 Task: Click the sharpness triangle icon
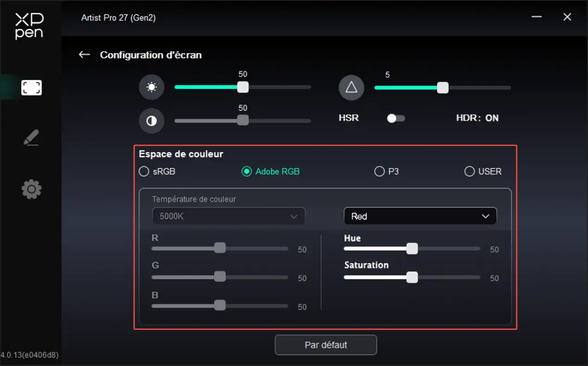pos(352,87)
